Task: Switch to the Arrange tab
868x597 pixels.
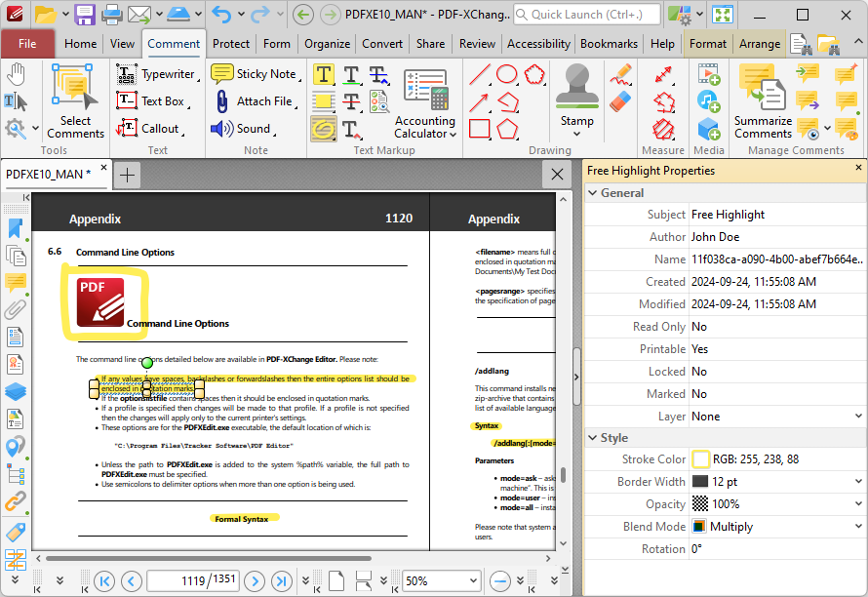Action: pos(760,44)
